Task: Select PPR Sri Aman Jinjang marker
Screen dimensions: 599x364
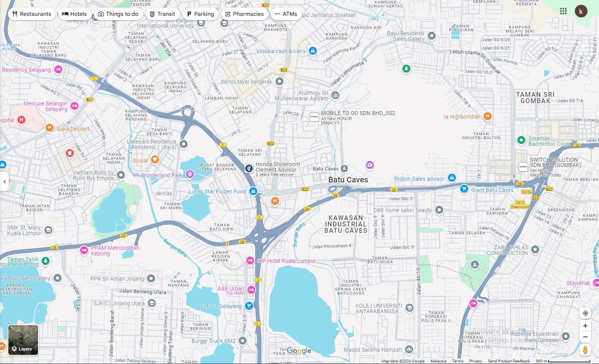Action: click(x=151, y=279)
